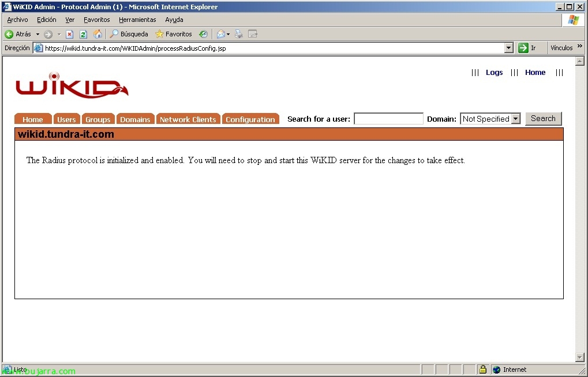The height and width of the screenshot is (377, 588).
Task: Click the green Atrás back arrow
Action: click(9, 34)
